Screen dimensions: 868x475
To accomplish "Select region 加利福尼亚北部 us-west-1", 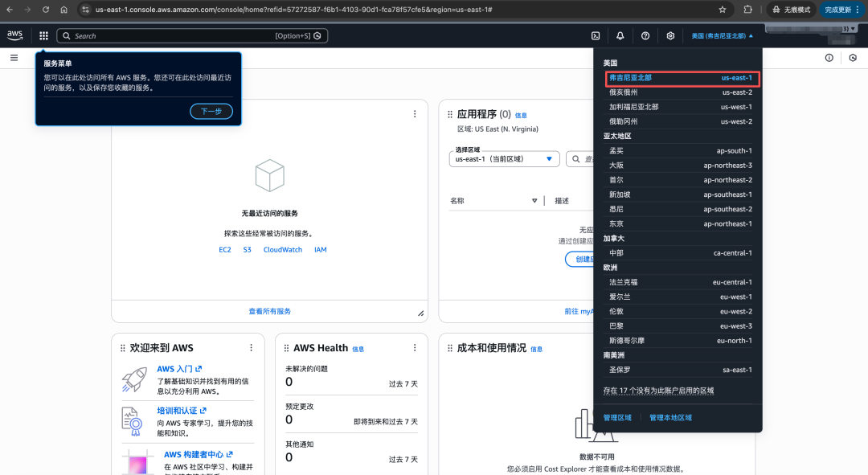I will click(681, 107).
